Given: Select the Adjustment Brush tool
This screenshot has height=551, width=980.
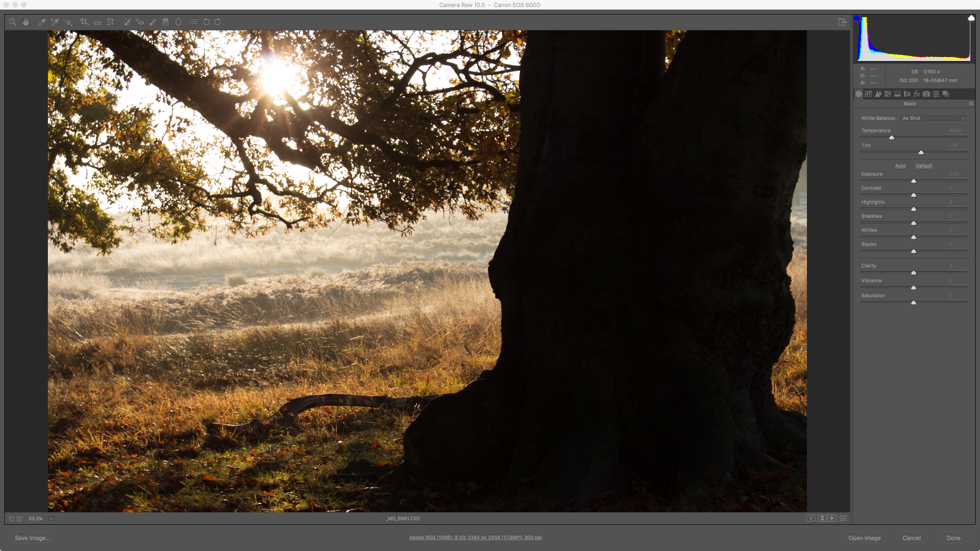Looking at the screenshot, I should click(153, 22).
